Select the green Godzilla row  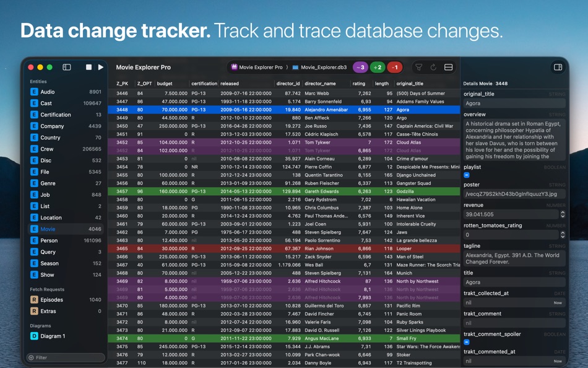284,191
